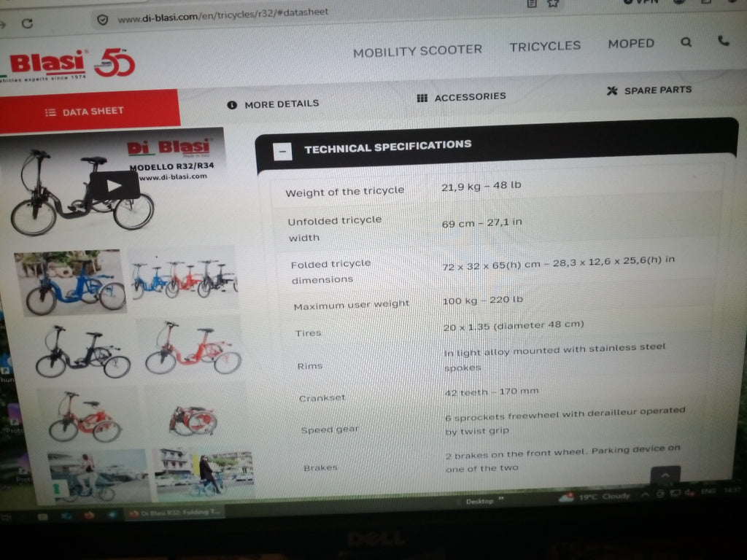Click the '42 teeth – 170 mm' value
Screen dimensions: 747x560
[x=491, y=392]
